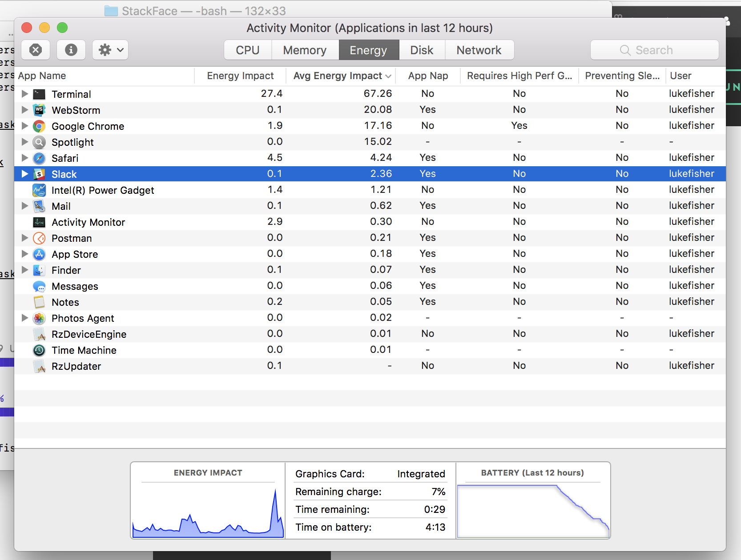Switch to the Disk tab
Viewport: 741px width, 560px height.
click(x=422, y=50)
